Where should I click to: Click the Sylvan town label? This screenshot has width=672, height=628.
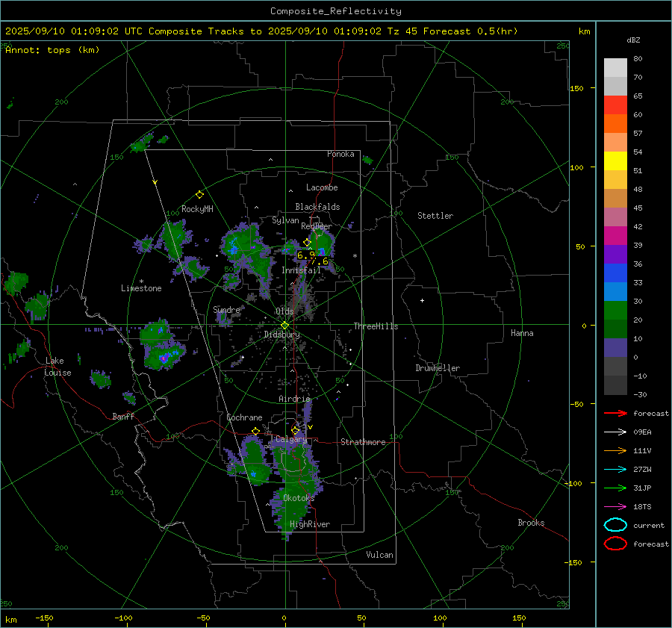click(x=285, y=220)
